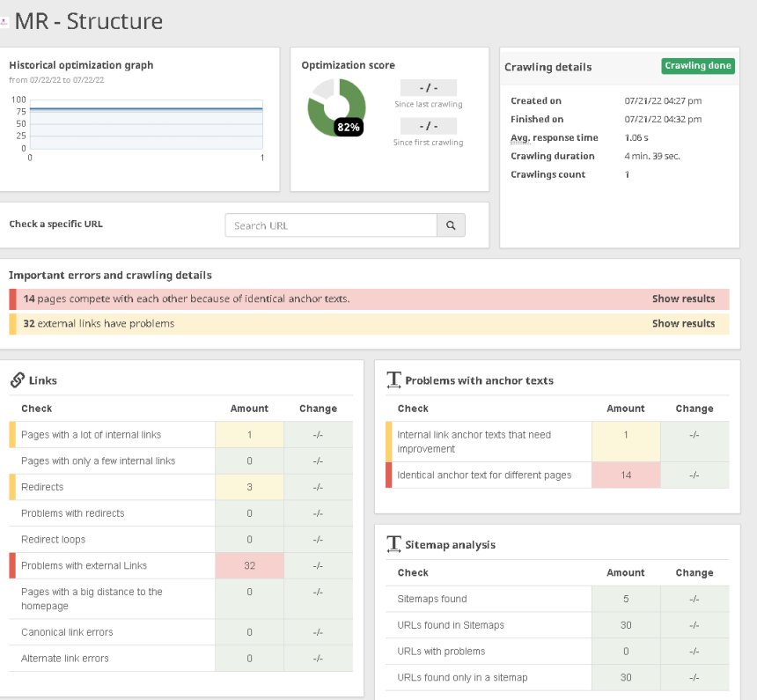757x700 pixels.
Task: Click the search magnifier icon button
Action: click(451, 225)
